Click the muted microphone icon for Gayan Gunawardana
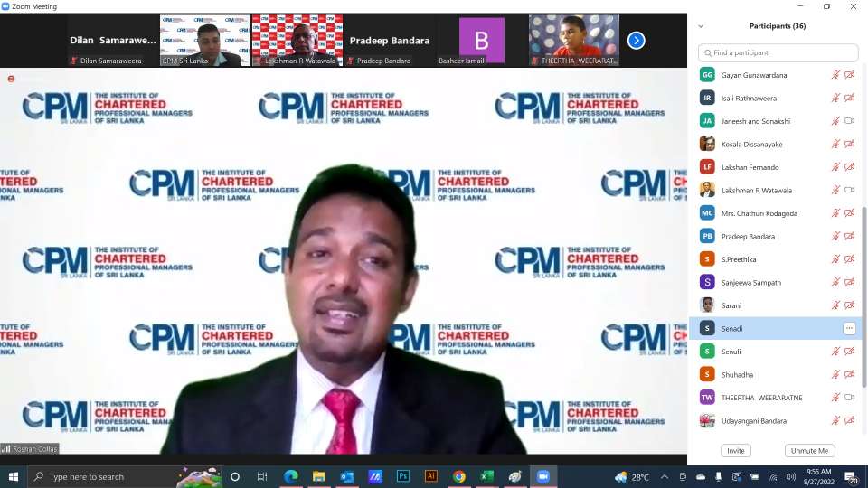The image size is (868, 488). click(x=835, y=75)
